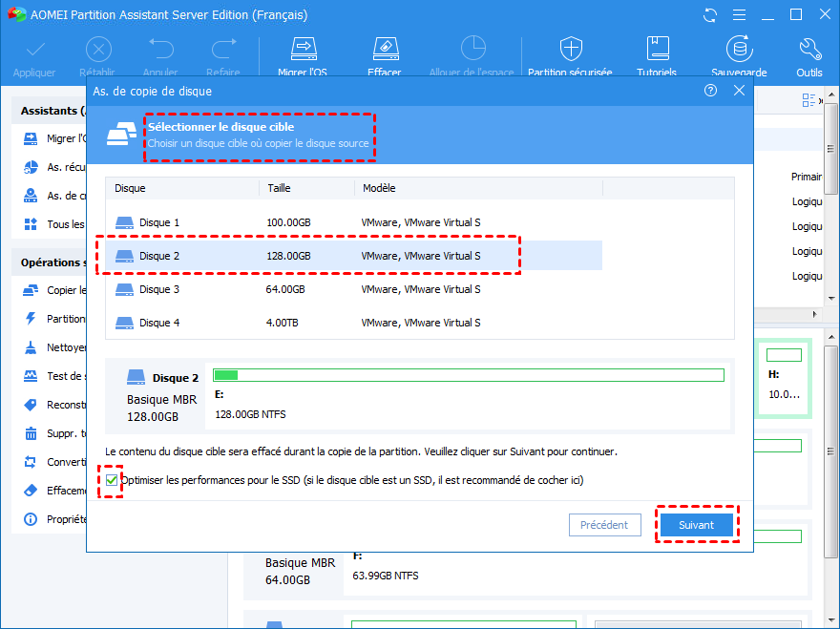Screen dimensions: 840x629
Task: Select Suppr. toutes partitions in sidebar
Action: (54, 433)
